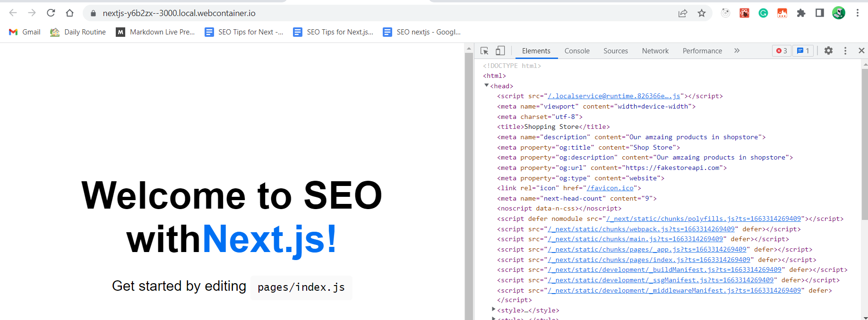Open the Grammarly extension icon
868x320 pixels.
[763, 13]
